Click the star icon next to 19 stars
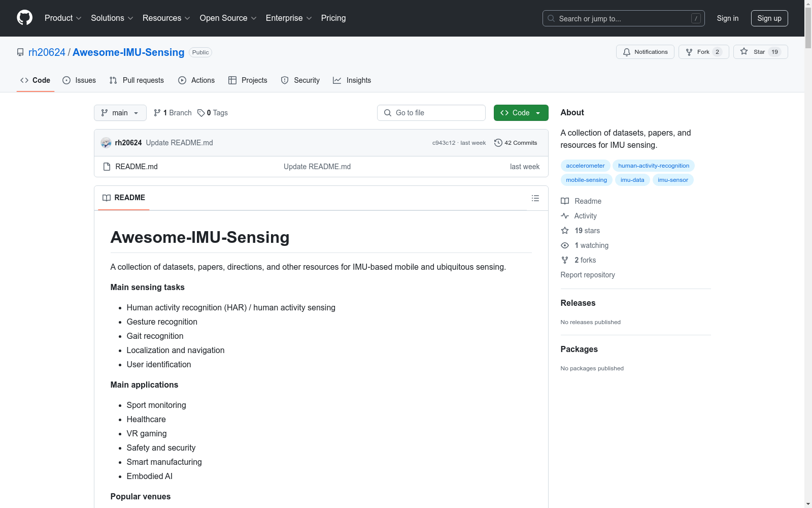 565,231
